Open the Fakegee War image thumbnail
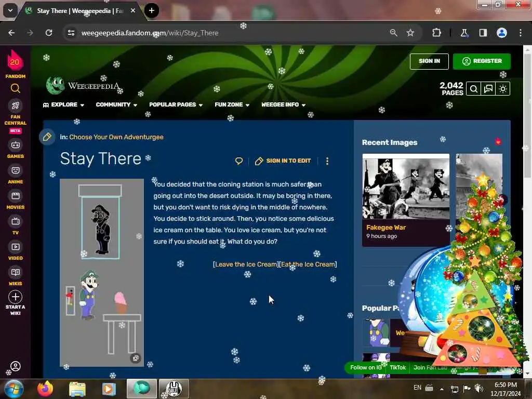 click(x=406, y=187)
